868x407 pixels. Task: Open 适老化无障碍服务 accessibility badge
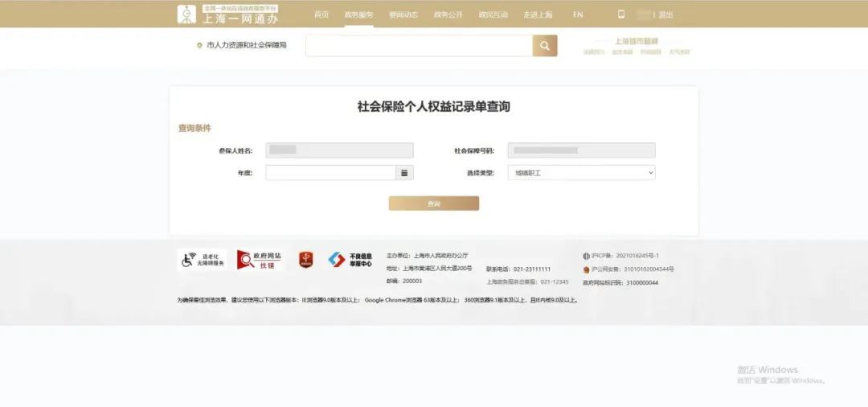203,260
